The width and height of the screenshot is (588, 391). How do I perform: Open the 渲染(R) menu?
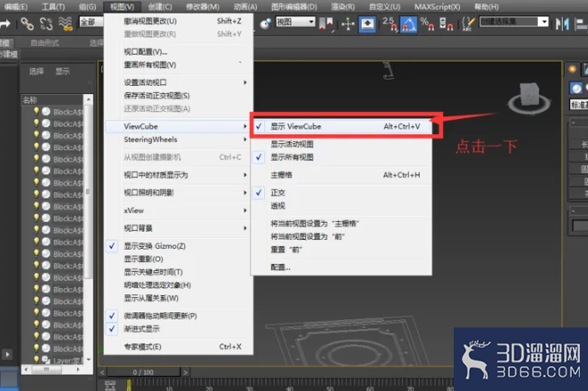click(343, 7)
